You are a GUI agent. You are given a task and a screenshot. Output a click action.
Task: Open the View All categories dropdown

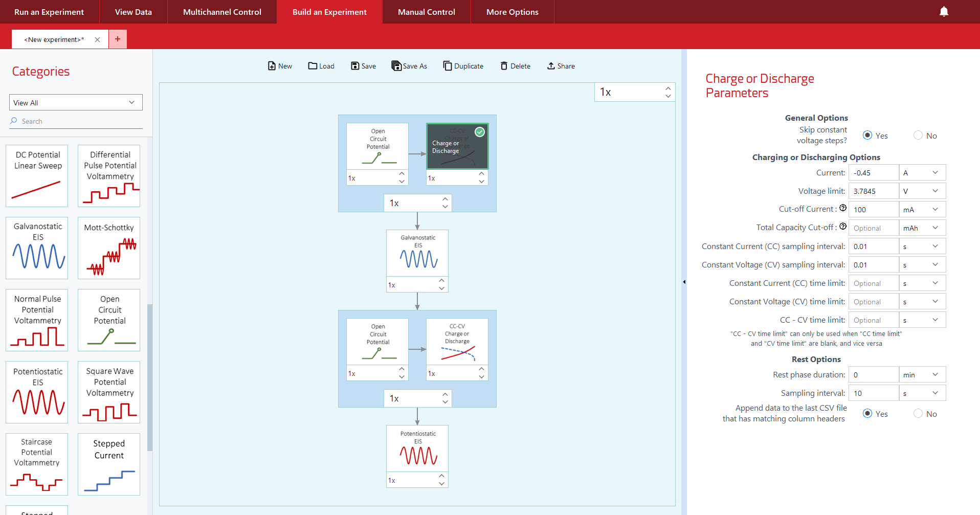[x=76, y=102]
